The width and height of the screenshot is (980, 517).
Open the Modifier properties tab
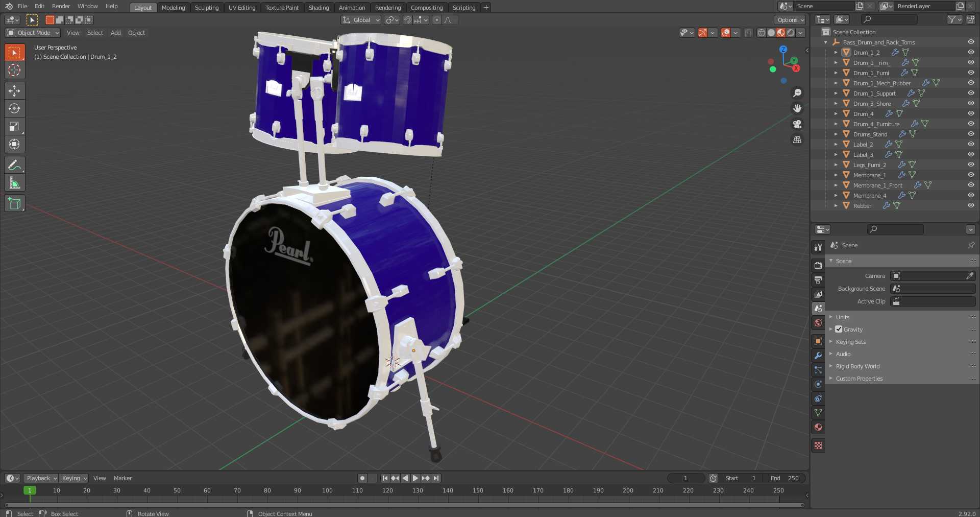[x=818, y=356]
